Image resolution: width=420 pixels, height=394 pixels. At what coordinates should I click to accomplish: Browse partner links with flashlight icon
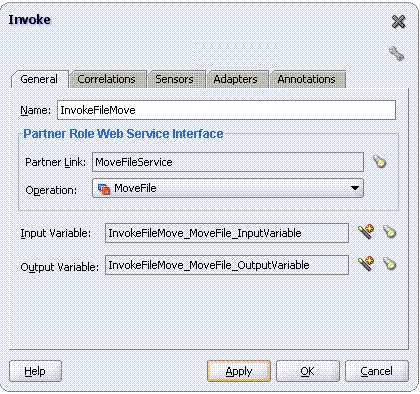pos(380,162)
